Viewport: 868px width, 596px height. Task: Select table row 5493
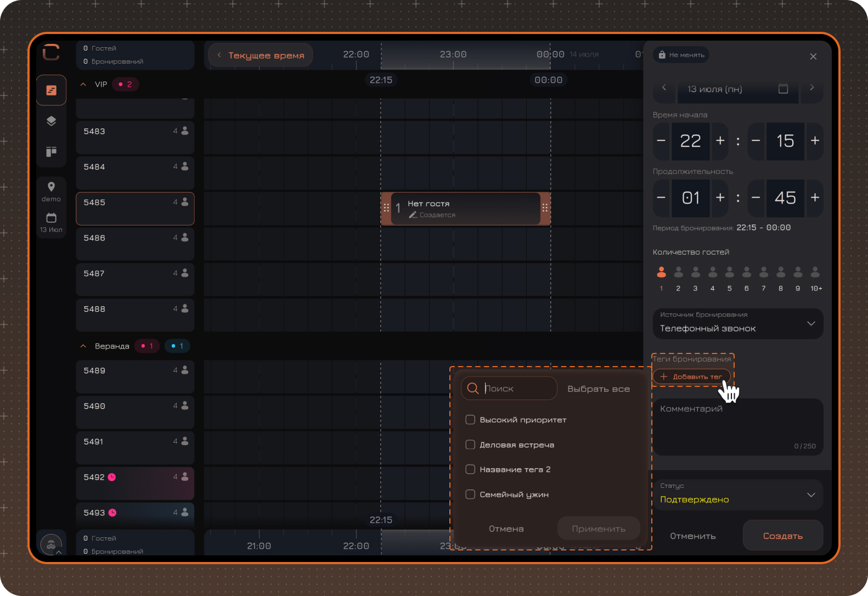[135, 515]
